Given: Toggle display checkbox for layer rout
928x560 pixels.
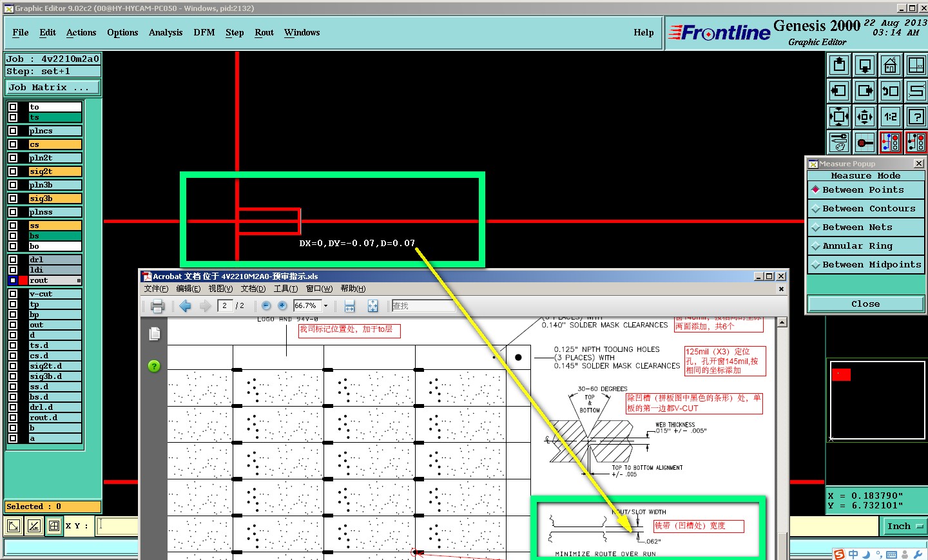Looking at the screenshot, I should (x=13, y=280).
